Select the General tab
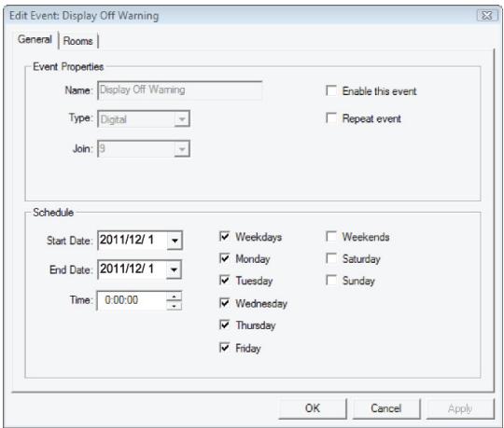The height and width of the screenshot is (428, 504). coord(35,39)
